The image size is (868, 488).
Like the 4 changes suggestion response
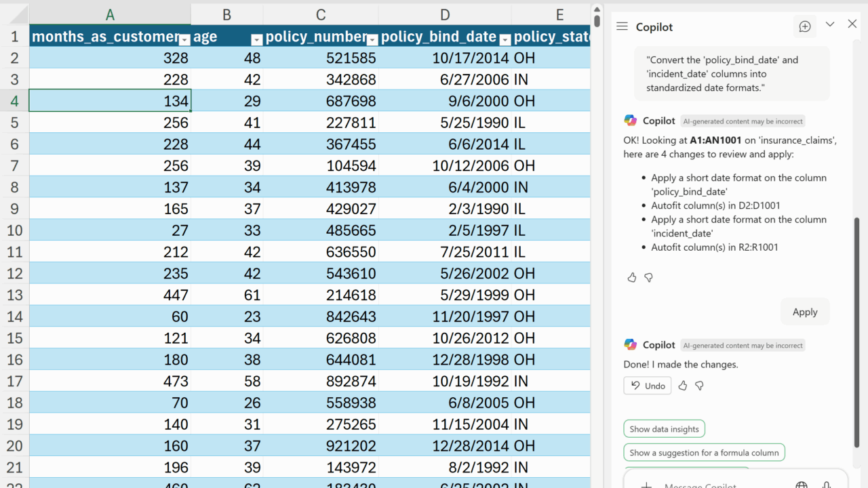632,277
